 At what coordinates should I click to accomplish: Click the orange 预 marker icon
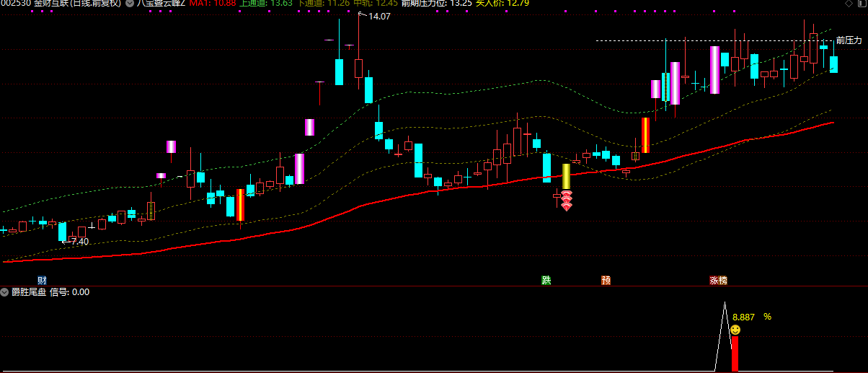[606, 280]
